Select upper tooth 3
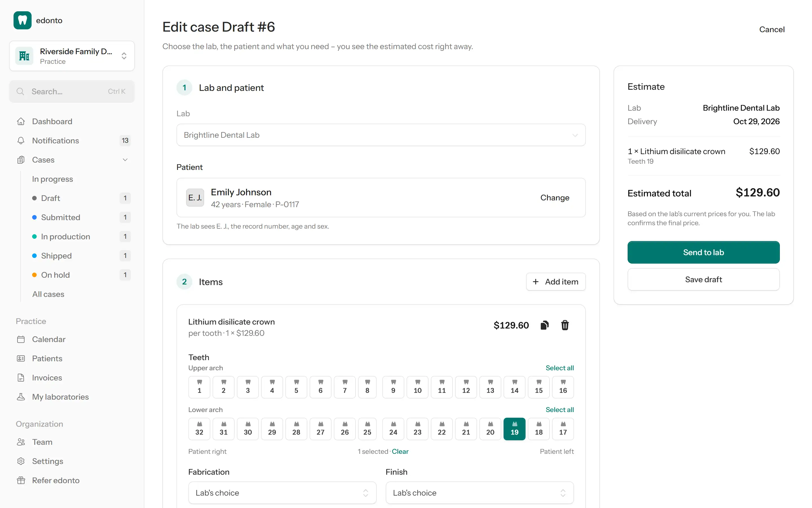 (x=248, y=387)
